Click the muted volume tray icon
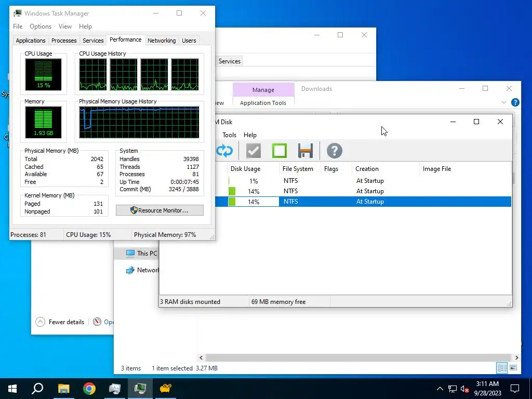Screen dimensions: 532x399 [x=465, y=389]
